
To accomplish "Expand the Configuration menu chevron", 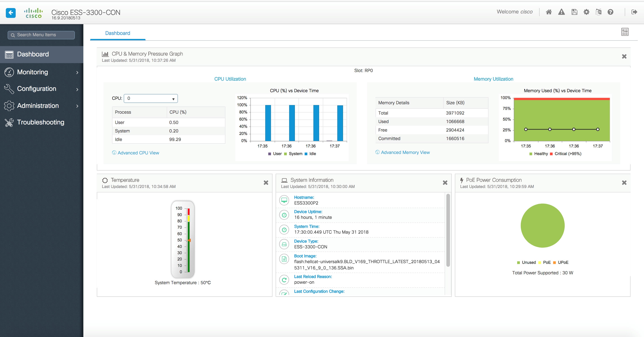I will pyautogui.click(x=77, y=89).
